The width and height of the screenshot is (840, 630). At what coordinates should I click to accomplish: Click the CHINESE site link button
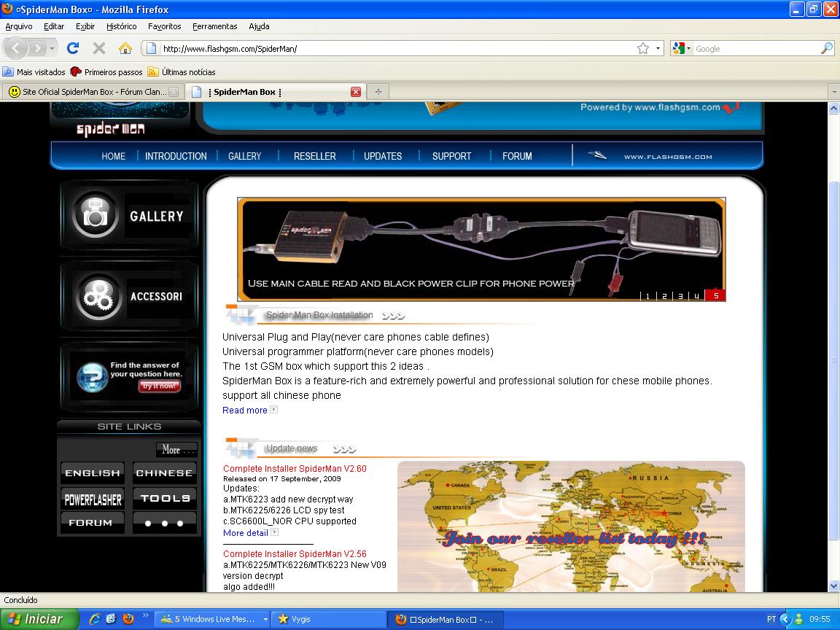click(165, 473)
